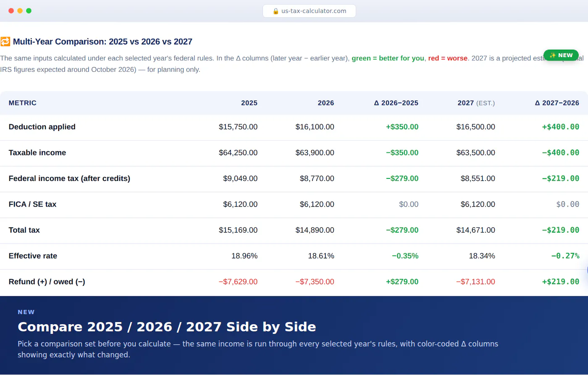Select the FICA / SE tax row label

click(32, 204)
